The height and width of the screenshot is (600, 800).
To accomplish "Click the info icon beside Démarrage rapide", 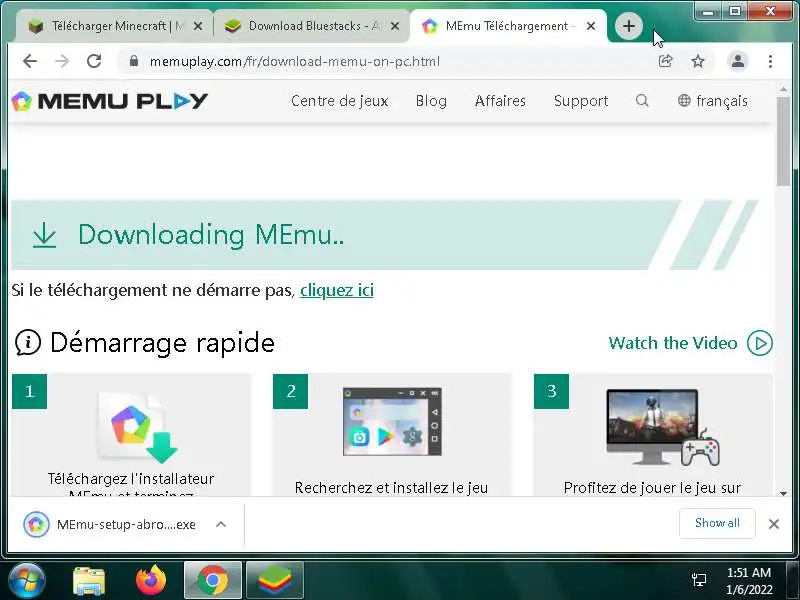I will (28, 342).
